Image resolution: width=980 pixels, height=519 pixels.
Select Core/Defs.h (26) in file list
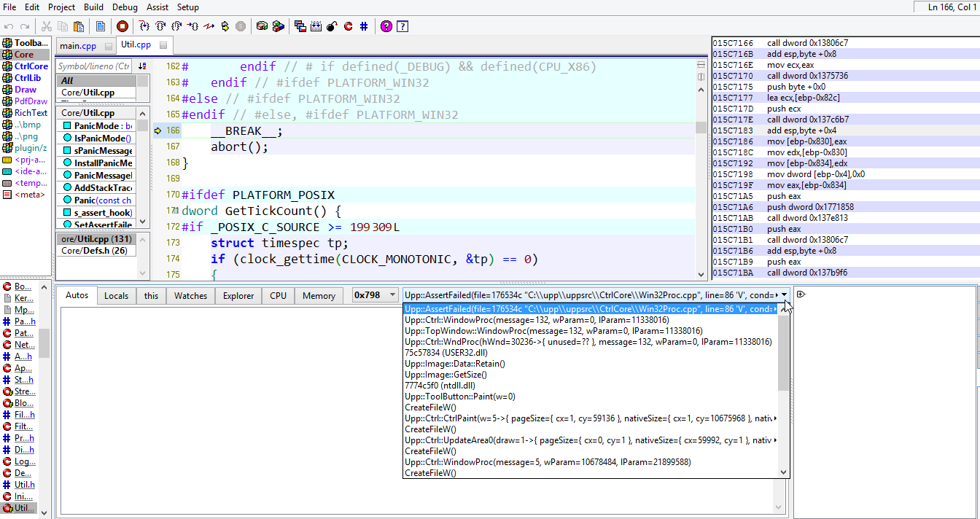[x=94, y=251]
